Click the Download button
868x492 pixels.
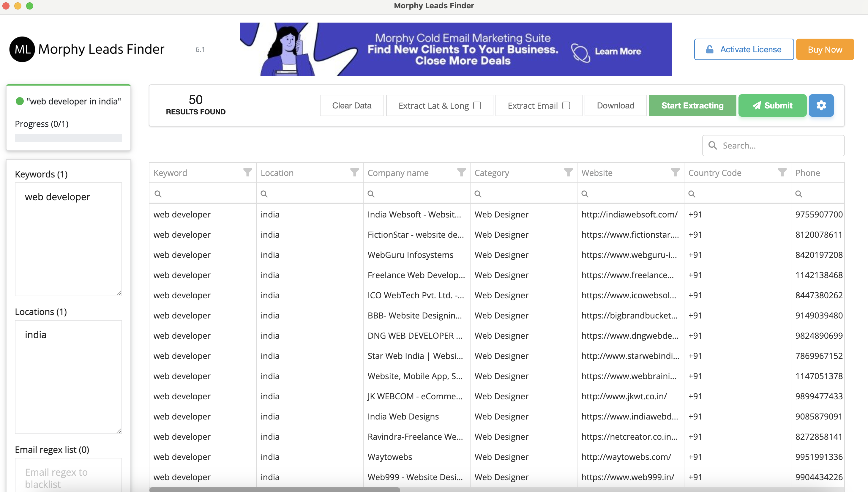tap(615, 105)
